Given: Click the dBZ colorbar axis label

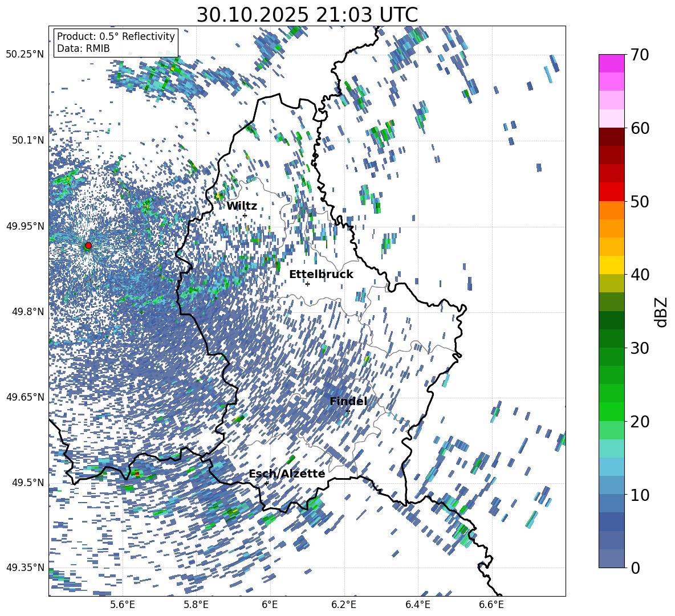Looking at the screenshot, I should point(661,312).
